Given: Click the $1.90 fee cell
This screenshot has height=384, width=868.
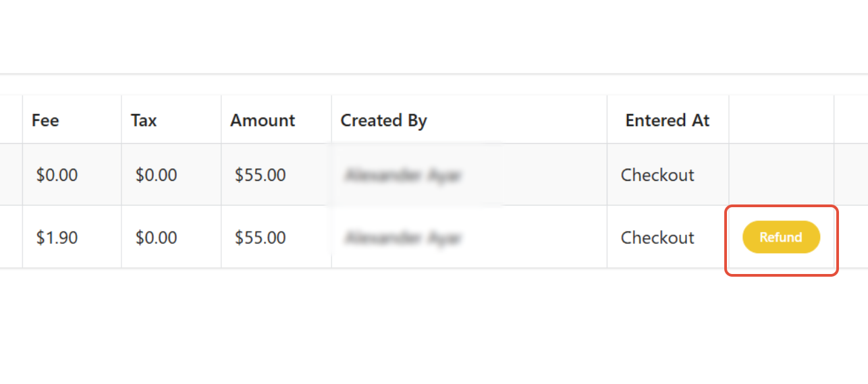Looking at the screenshot, I should (57, 238).
